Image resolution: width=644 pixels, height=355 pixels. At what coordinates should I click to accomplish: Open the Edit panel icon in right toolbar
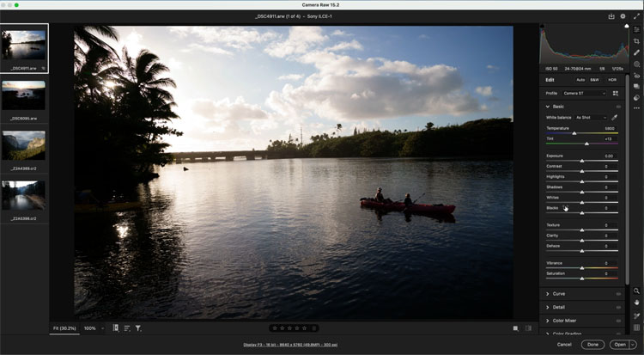tap(636, 29)
